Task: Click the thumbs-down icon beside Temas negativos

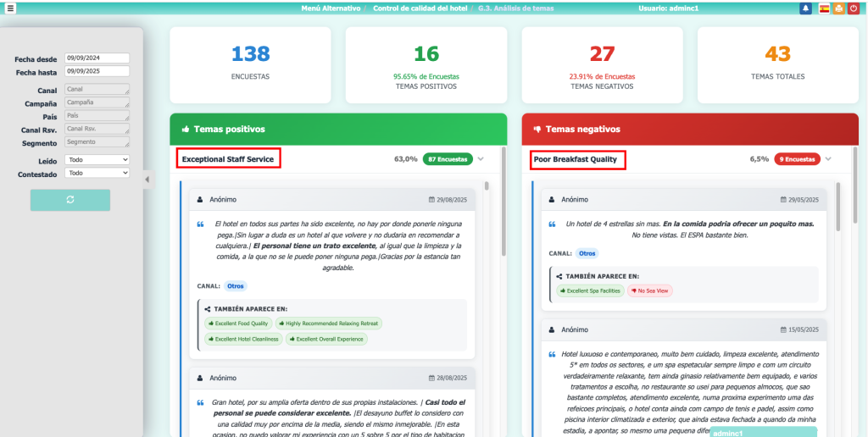Action: pos(537,130)
